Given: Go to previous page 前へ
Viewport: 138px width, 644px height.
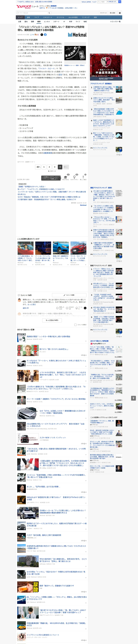Looking at the screenshot, I should pyautogui.click(x=38, y=167).
